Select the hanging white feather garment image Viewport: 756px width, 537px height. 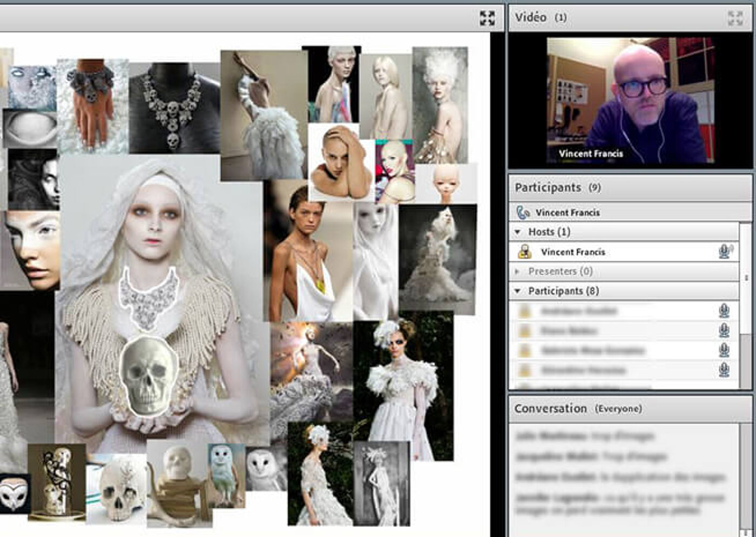point(264,115)
